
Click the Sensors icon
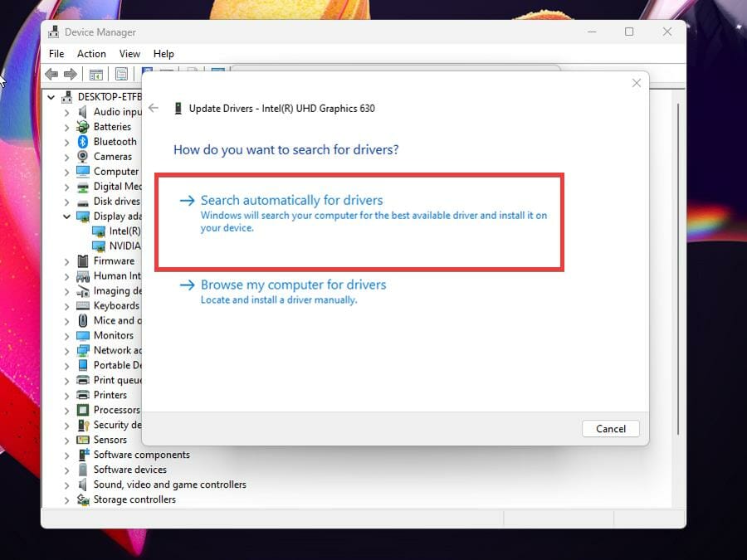tap(83, 440)
